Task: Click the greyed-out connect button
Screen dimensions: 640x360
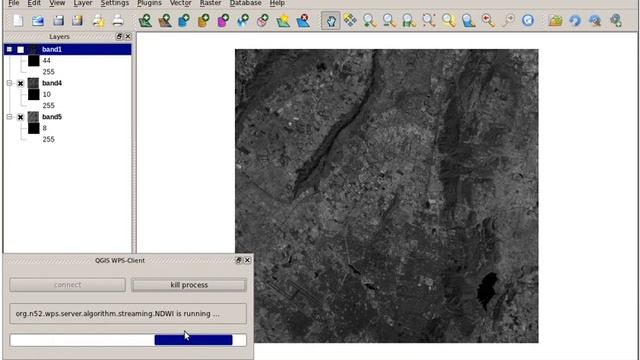Action: [67, 285]
